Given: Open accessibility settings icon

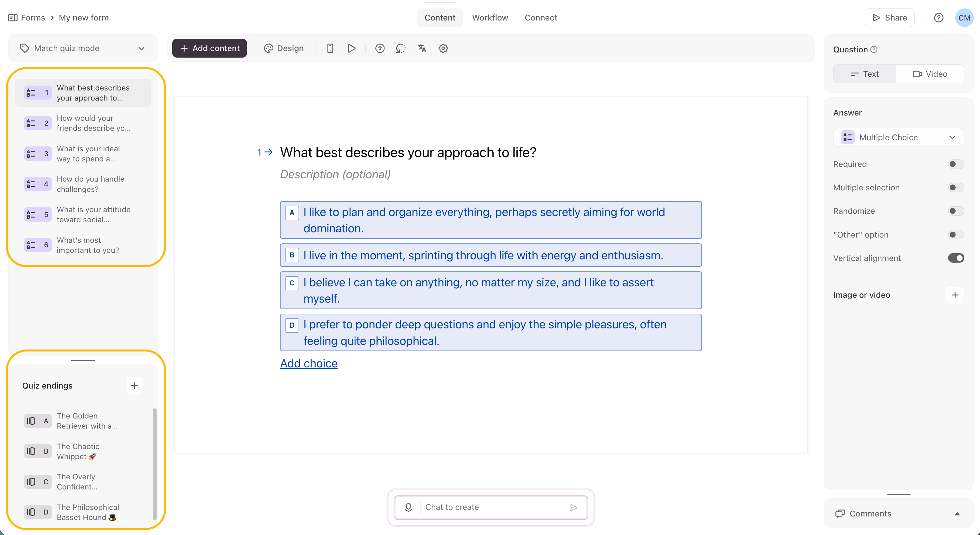Looking at the screenshot, I should click(x=380, y=48).
